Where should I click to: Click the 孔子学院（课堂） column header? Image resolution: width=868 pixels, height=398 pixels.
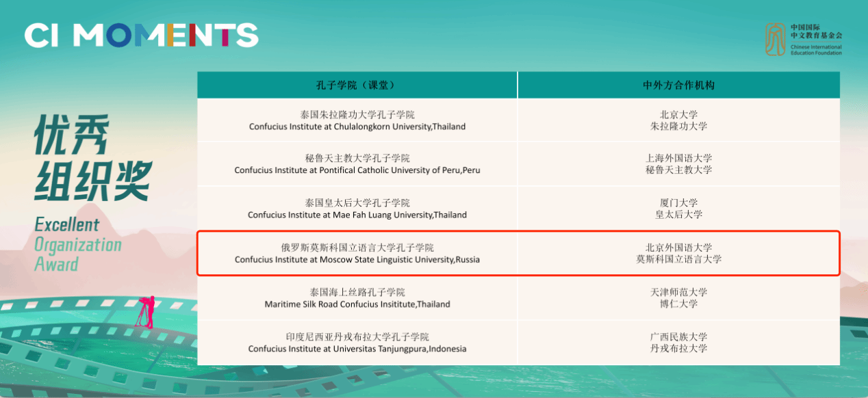(x=357, y=85)
